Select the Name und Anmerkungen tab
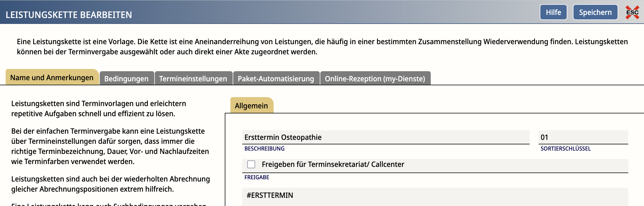This screenshot has height=206, width=644. 52,78
